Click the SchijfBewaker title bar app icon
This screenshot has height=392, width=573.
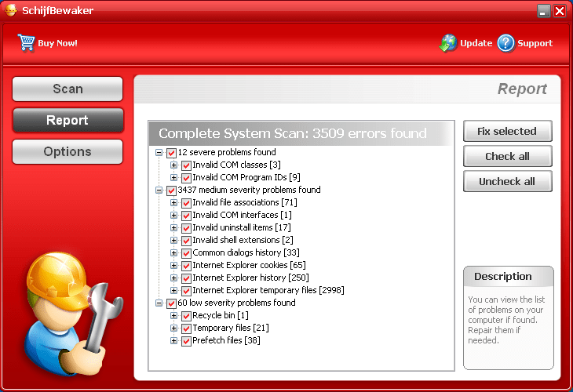(11, 10)
